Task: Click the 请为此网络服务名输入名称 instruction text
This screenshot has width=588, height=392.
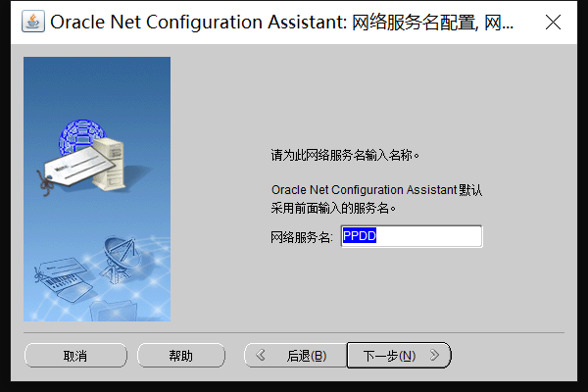Action: tap(345, 155)
